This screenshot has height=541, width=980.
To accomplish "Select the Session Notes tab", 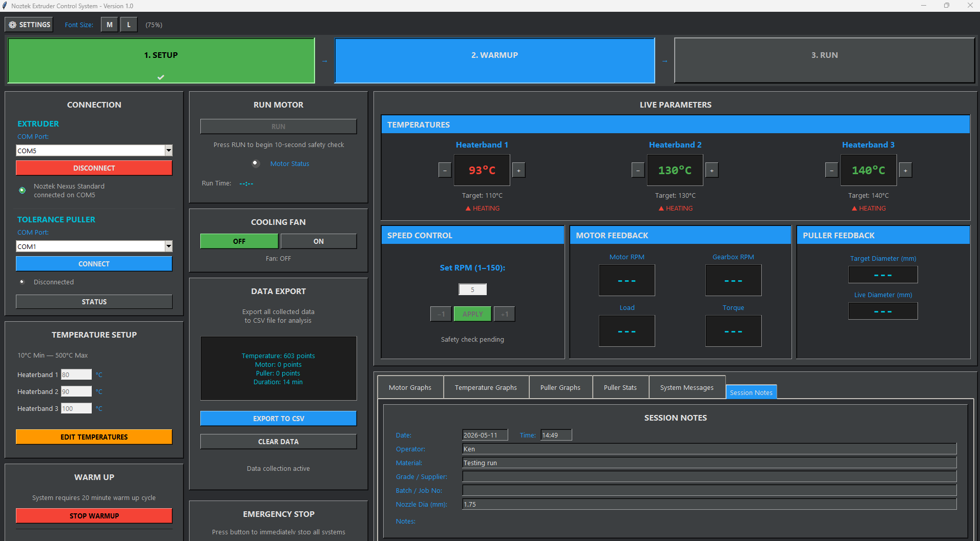I will pos(751,392).
